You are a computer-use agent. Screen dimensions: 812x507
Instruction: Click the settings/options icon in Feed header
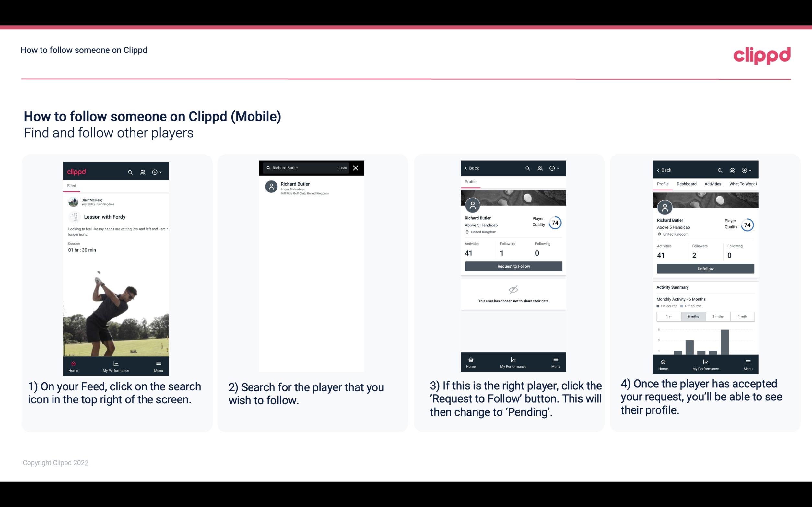click(x=155, y=172)
